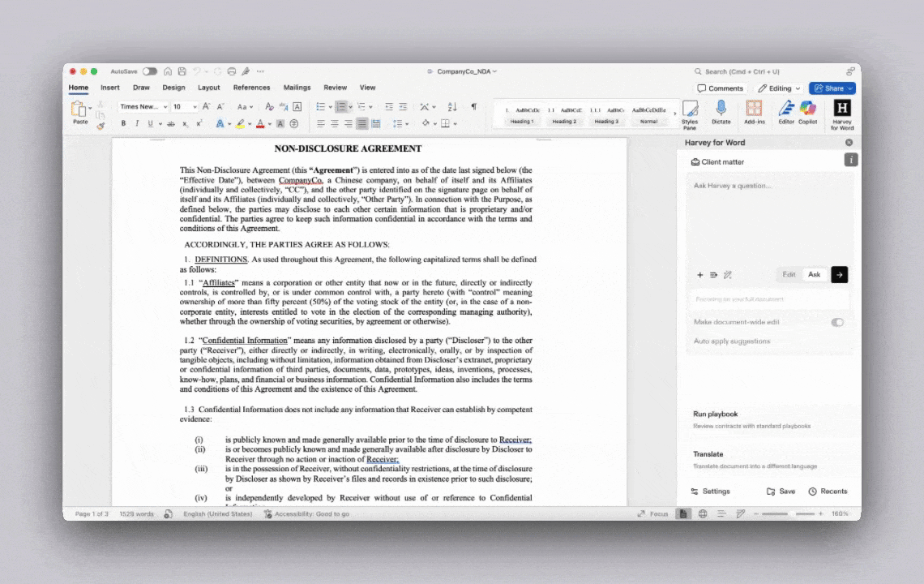Open the CompanyCo_NDA title dropdown
This screenshot has height=584, width=924.
[x=494, y=71]
